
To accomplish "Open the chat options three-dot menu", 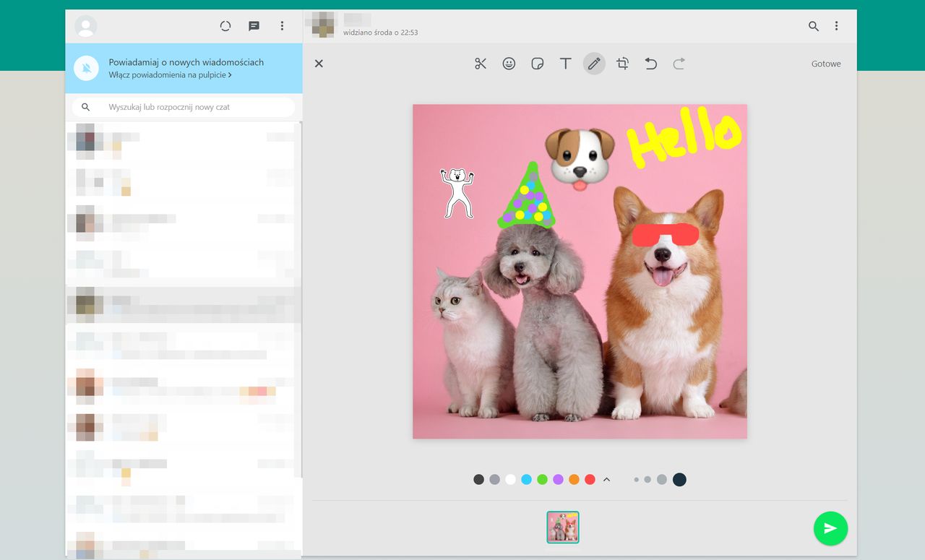I will (x=836, y=26).
